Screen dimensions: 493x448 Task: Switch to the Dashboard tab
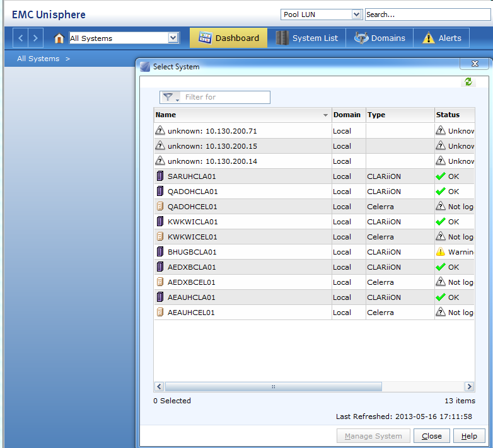[x=229, y=38]
